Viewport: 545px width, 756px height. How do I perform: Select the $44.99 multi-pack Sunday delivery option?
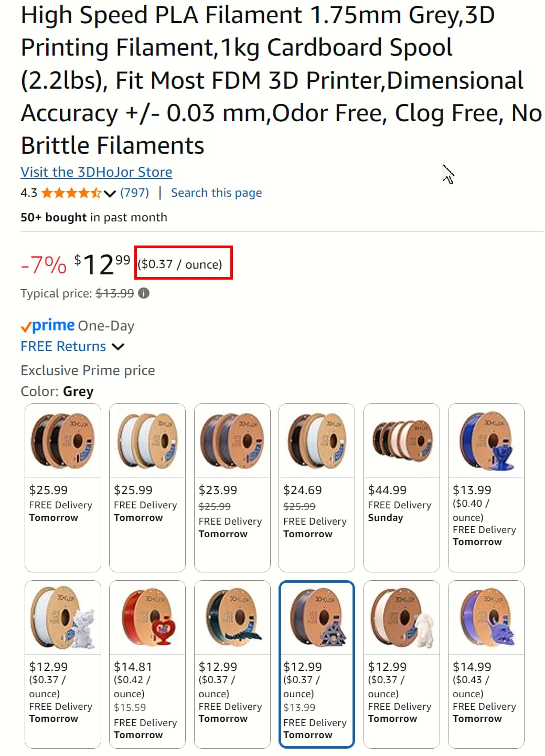click(401, 487)
